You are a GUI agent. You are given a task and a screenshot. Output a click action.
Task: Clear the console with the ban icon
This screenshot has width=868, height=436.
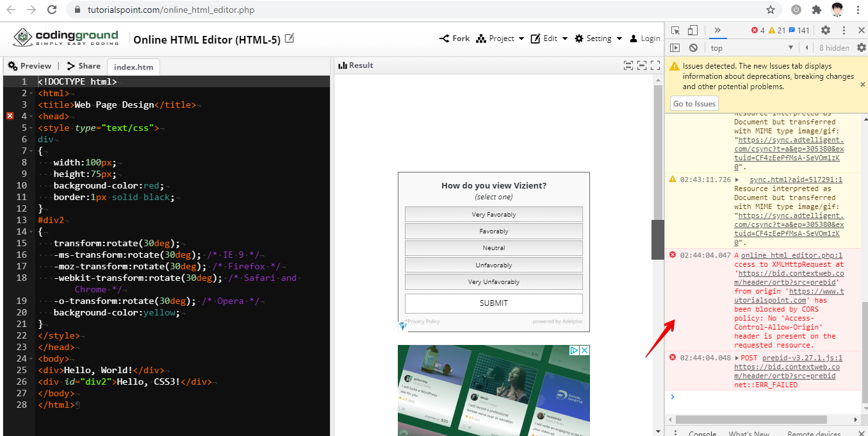(x=693, y=47)
